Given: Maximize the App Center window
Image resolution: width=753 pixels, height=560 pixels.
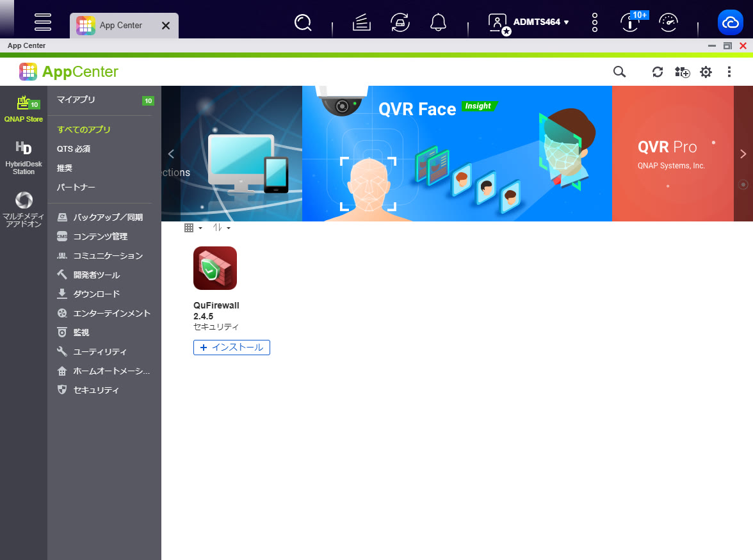Looking at the screenshot, I should 727,45.
